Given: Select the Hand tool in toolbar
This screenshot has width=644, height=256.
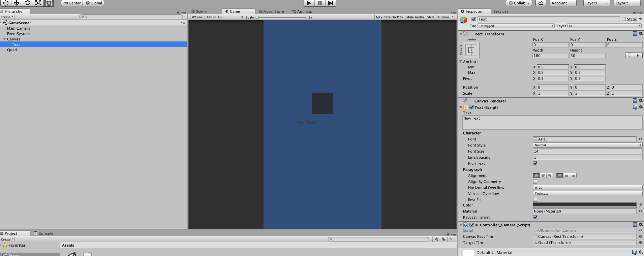Looking at the screenshot, I should [6, 3].
